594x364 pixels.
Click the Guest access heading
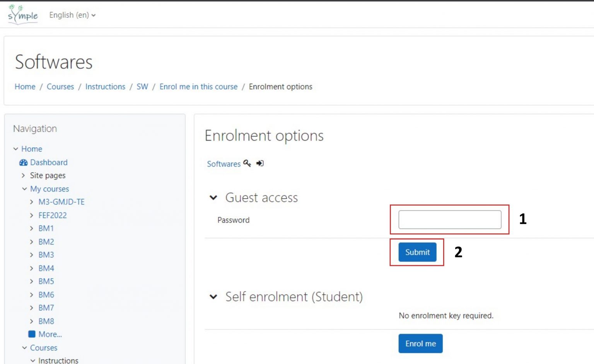click(261, 198)
